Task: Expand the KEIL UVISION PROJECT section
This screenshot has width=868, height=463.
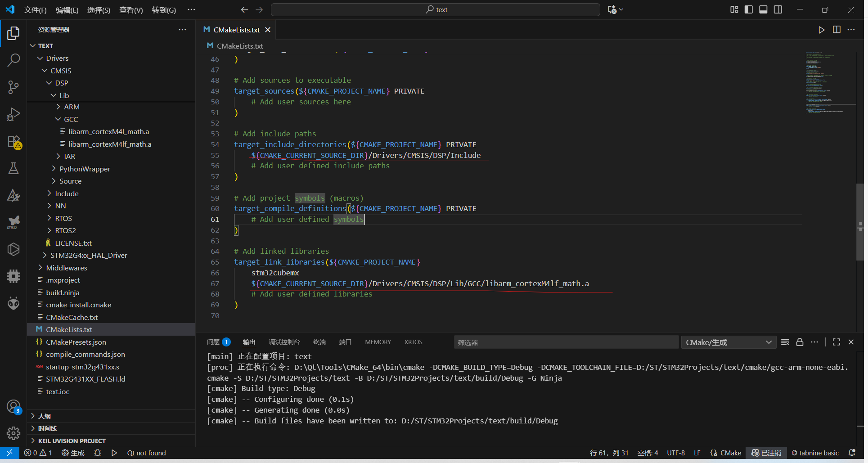Action: 72,441
